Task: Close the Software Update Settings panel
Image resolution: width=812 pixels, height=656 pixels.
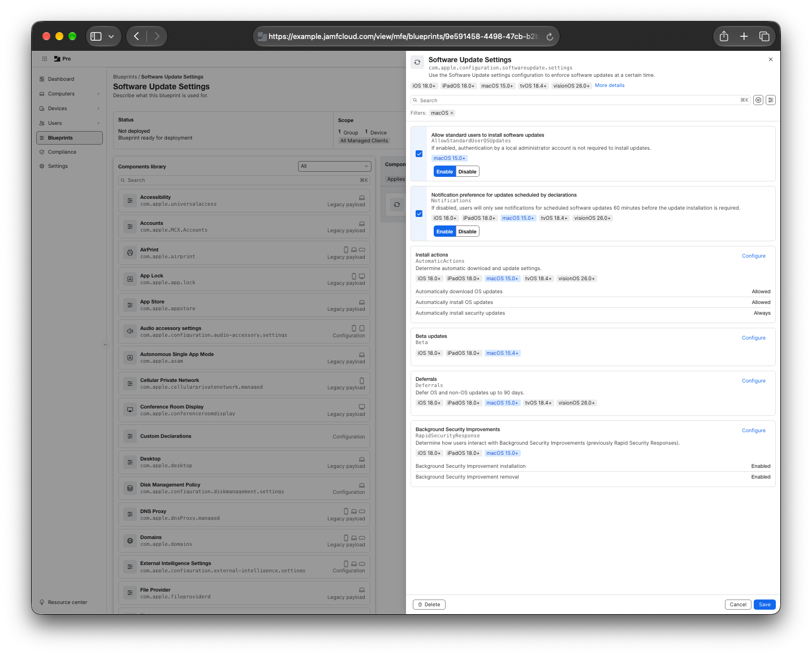Action: point(770,59)
